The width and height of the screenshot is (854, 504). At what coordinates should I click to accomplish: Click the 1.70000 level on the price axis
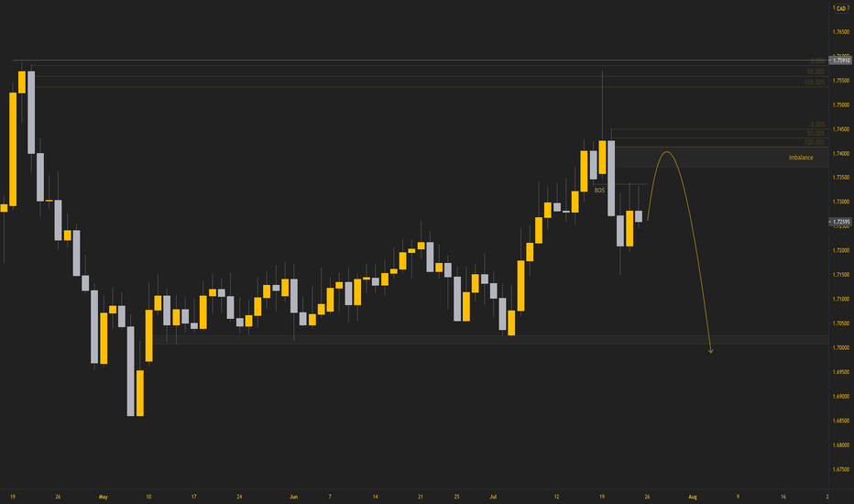(x=841, y=347)
